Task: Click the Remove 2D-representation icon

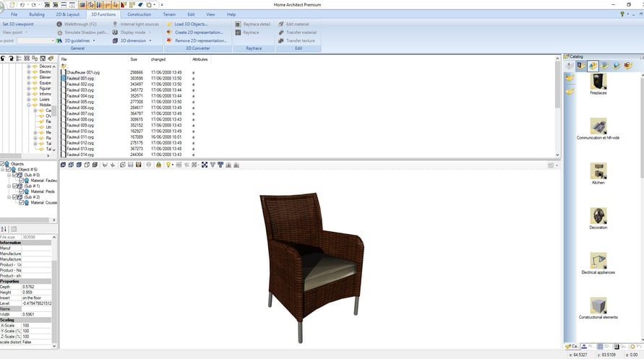Action: pos(169,40)
